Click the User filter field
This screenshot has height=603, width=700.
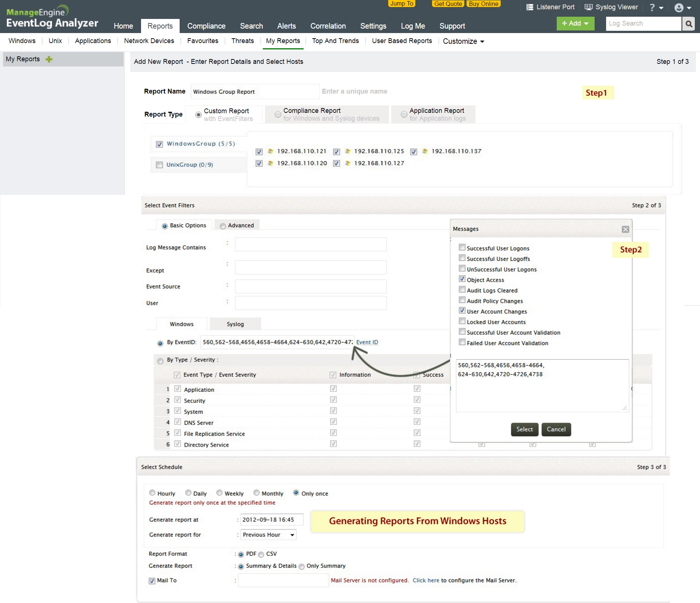click(x=311, y=303)
